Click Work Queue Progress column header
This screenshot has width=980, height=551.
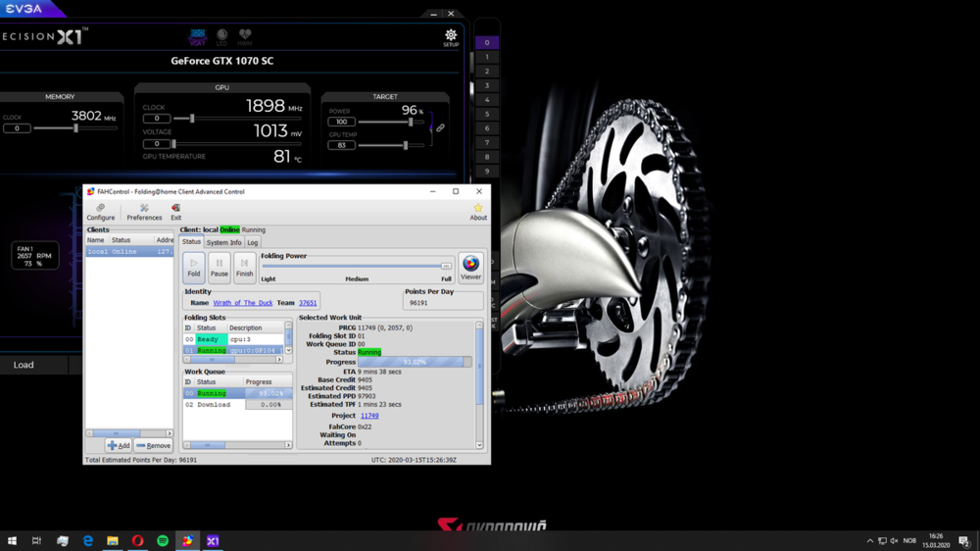click(x=268, y=381)
